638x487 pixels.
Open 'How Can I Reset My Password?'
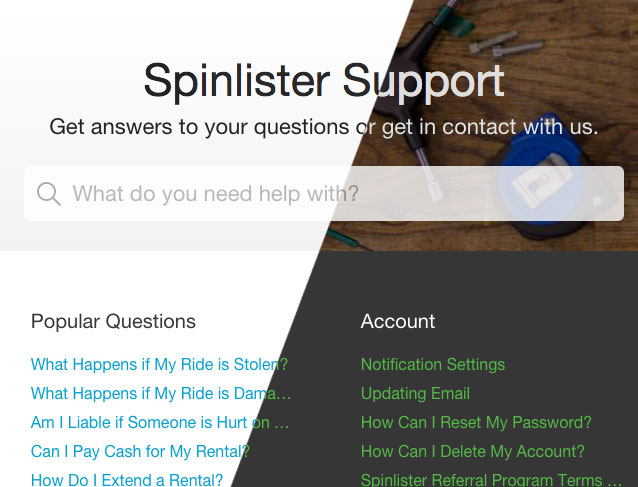coord(476,422)
